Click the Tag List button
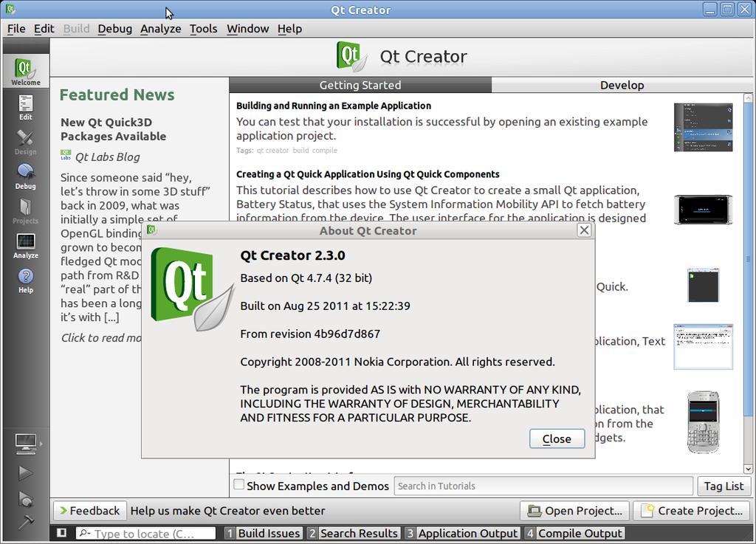756x544 pixels. tap(724, 486)
